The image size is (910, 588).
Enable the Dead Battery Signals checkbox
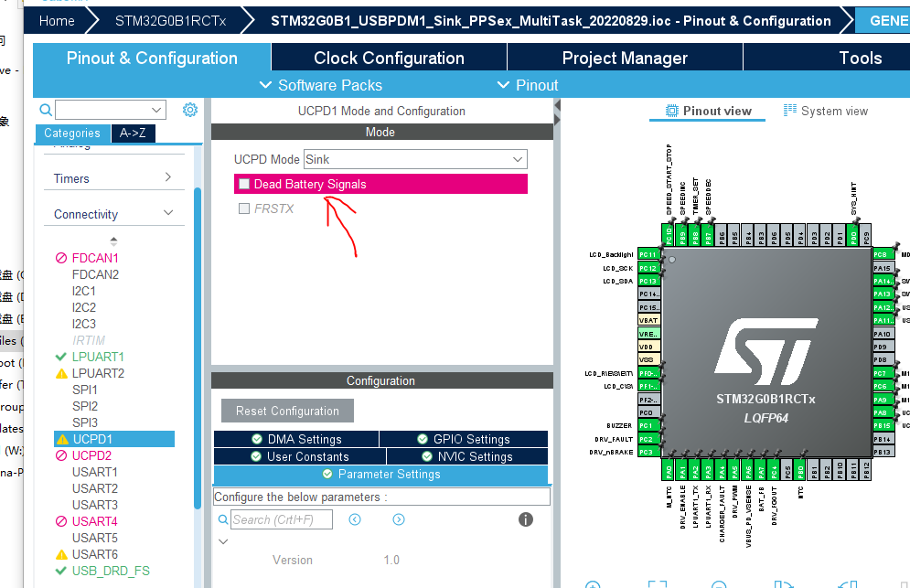pyautogui.click(x=244, y=184)
